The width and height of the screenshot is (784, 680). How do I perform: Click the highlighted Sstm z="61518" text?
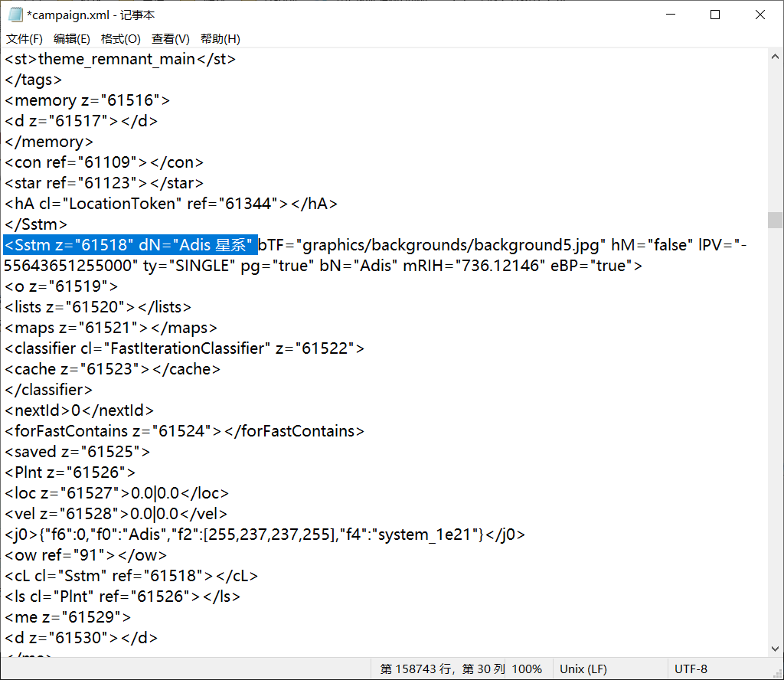click(x=130, y=245)
